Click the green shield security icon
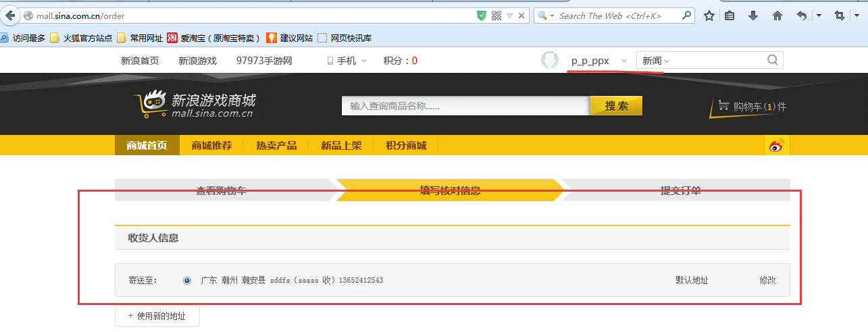The image size is (868, 332). (481, 16)
